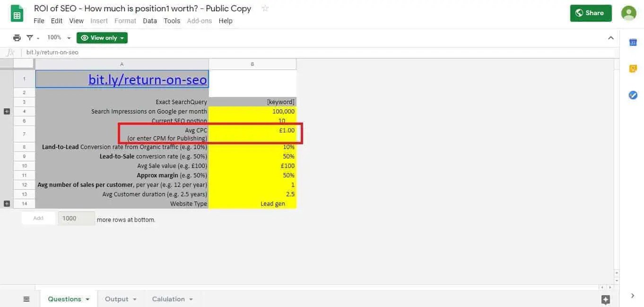644x307 pixels.
Task: Open the Tools menu
Action: [172, 21]
